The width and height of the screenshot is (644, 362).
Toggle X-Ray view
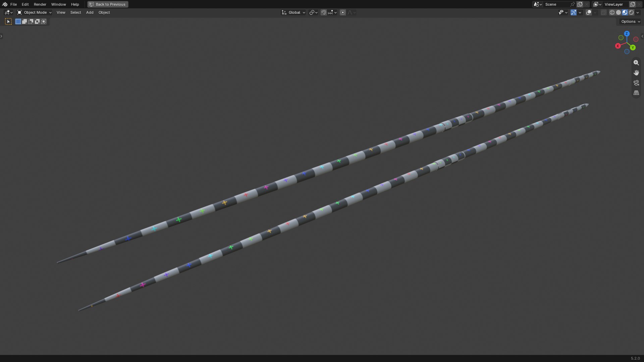[x=604, y=12]
